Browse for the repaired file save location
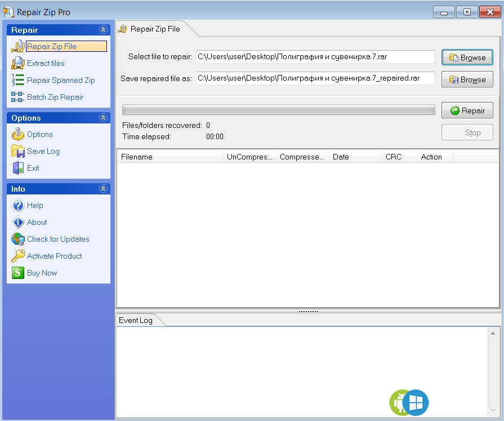Image resolution: width=504 pixels, height=421 pixels. 467,79
